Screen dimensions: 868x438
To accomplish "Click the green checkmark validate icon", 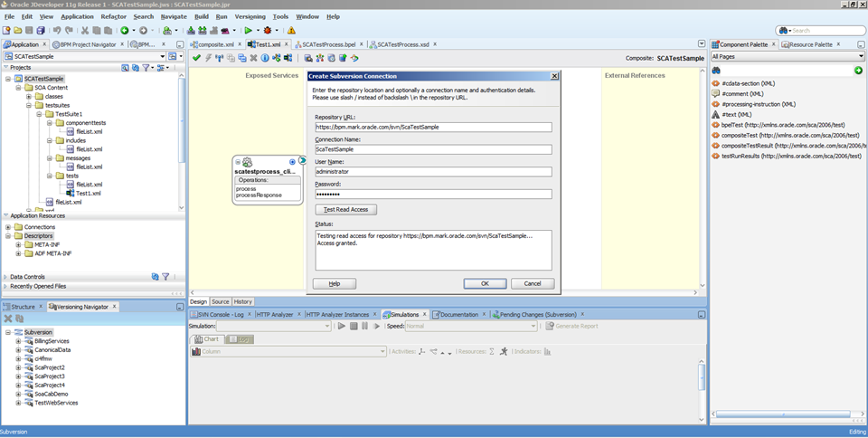I will [x=196, y=58].
